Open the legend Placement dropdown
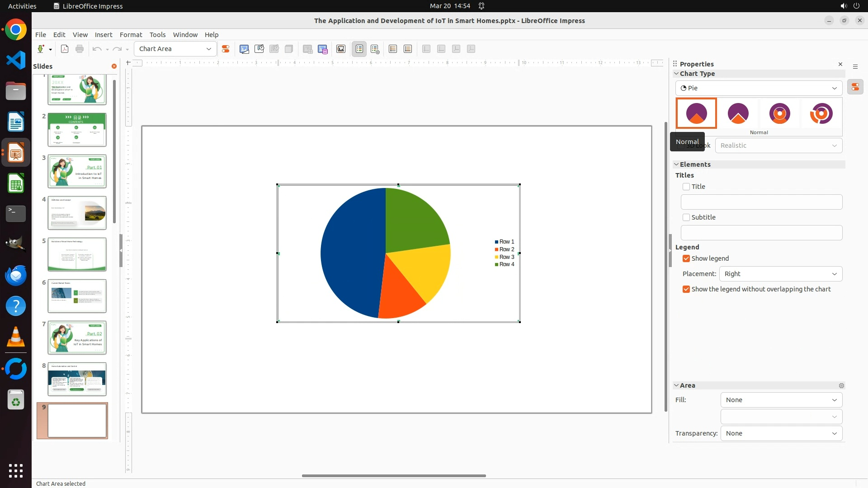This screenshot has height=488, width=868. (x=780, y=274)
